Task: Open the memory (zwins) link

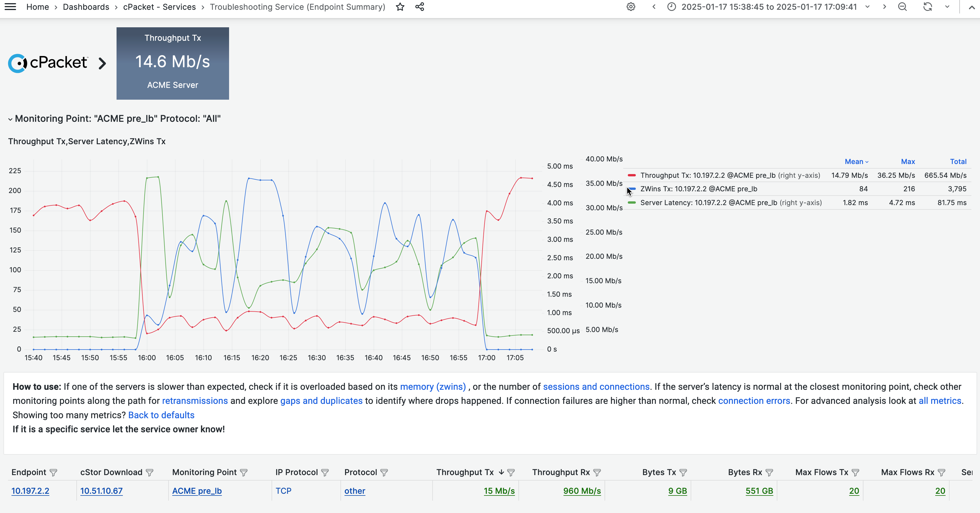Action: click(x=433, y=387)
